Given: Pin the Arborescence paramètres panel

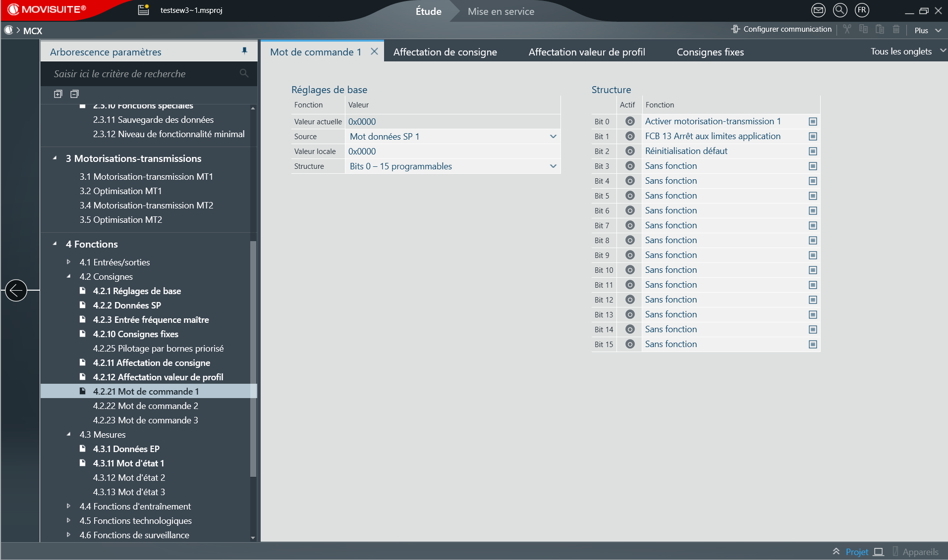Looking at the screenshot, I should (x=244, y=51).
